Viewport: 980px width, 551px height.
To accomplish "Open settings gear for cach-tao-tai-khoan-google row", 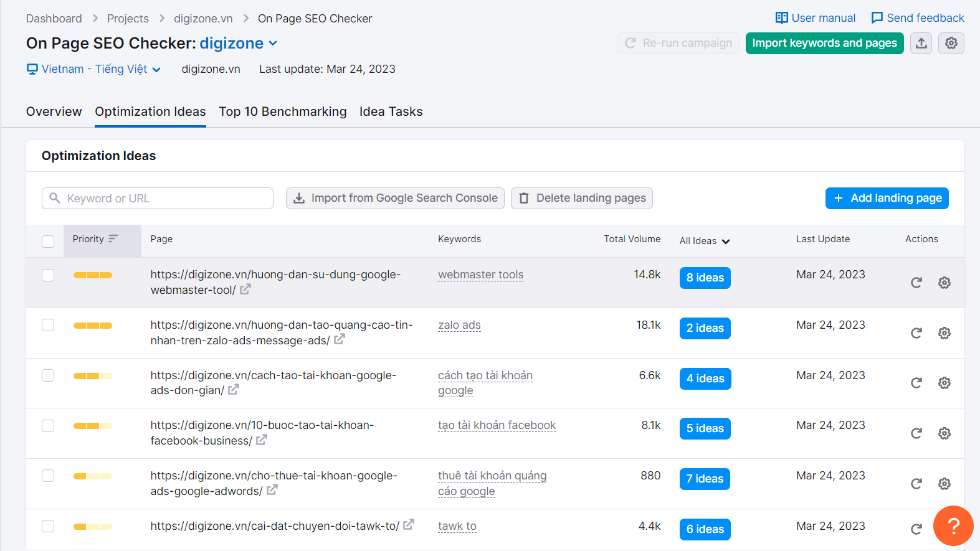I will tap(944, 383).
